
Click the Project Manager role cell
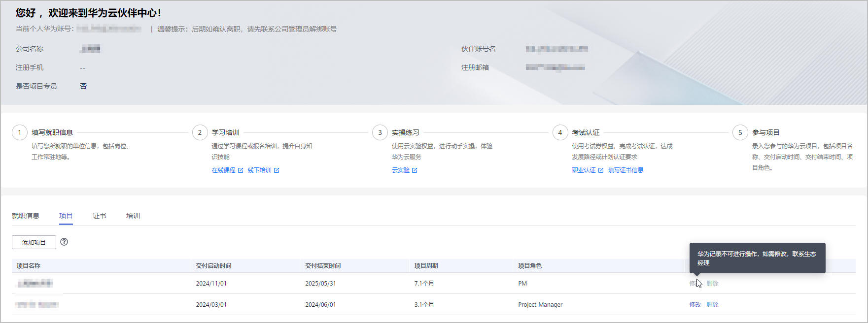pyautogui.click(x=540, y=305)
